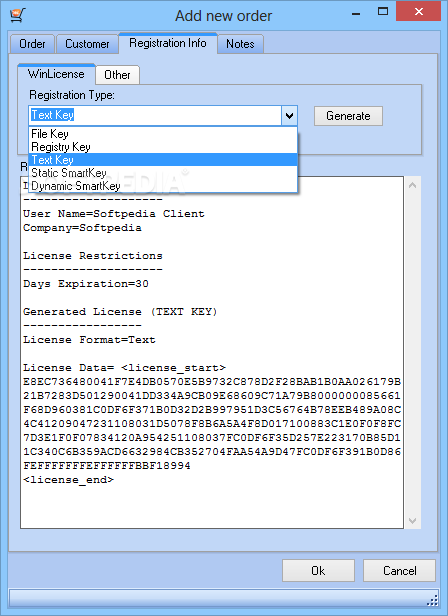Viewport: 448px width, 616px height.
Task: Click the 'License Data= <license_start>' line
Action: [x=124, y=368]
